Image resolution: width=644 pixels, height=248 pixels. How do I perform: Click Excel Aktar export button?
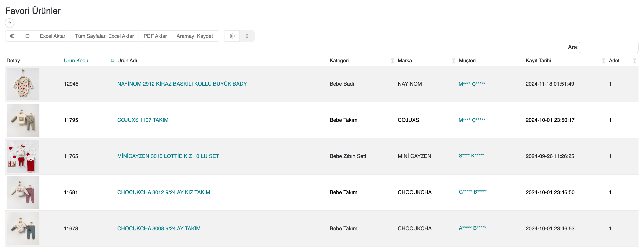53,36
